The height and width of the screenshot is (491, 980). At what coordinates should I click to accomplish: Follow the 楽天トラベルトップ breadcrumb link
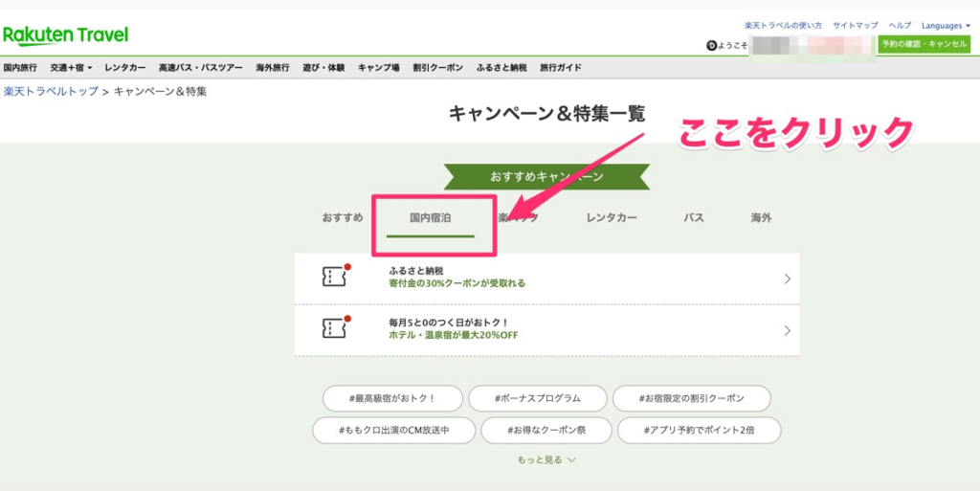pos(51,92)
